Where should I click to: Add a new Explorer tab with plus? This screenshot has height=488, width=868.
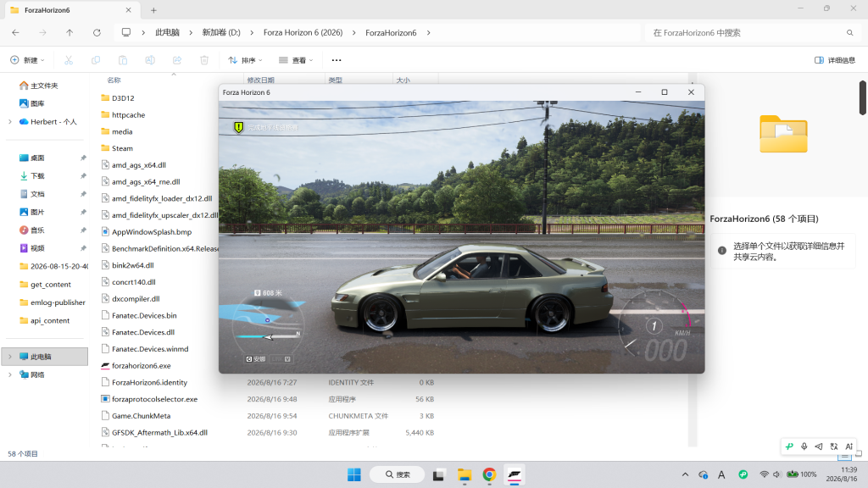coord(154,10)
